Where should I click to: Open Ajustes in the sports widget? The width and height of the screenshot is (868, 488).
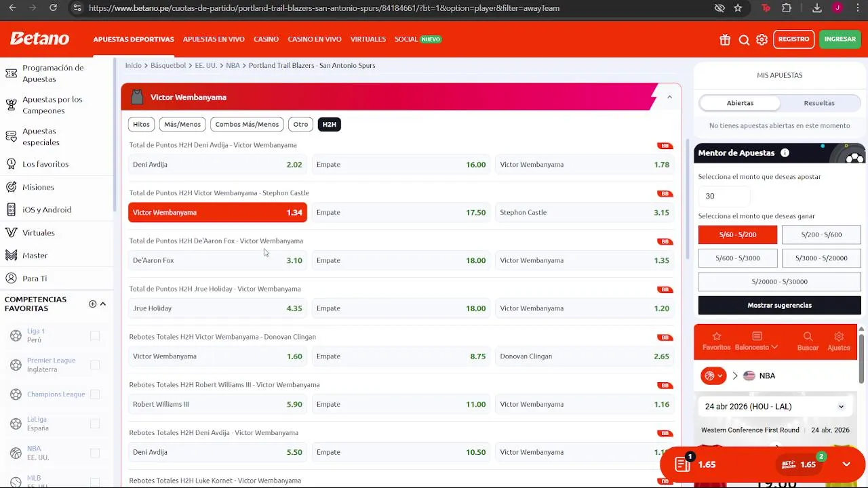click(839, 341)
